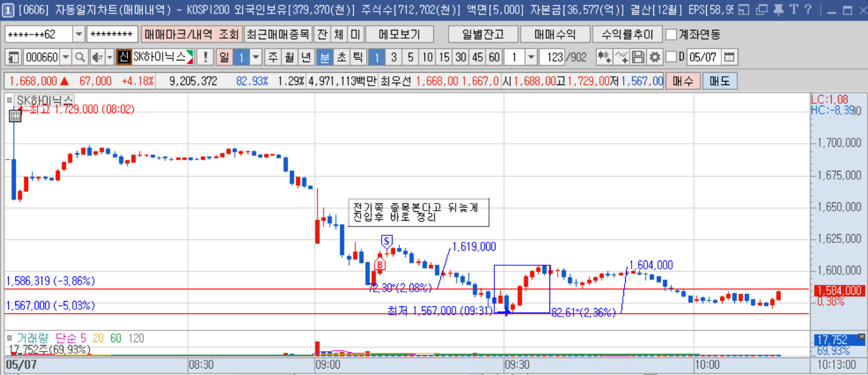Image resolution: width=868 pixels, height=375 pixels.
Task: Save chart with floppy disk icon
Action: coord(638,58)
